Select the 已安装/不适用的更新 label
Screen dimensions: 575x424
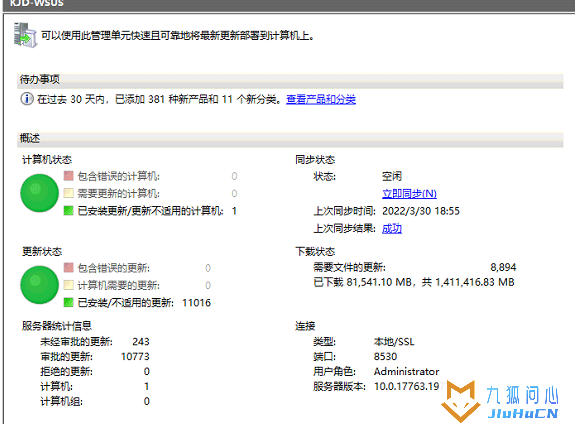(x=125, y=303)
